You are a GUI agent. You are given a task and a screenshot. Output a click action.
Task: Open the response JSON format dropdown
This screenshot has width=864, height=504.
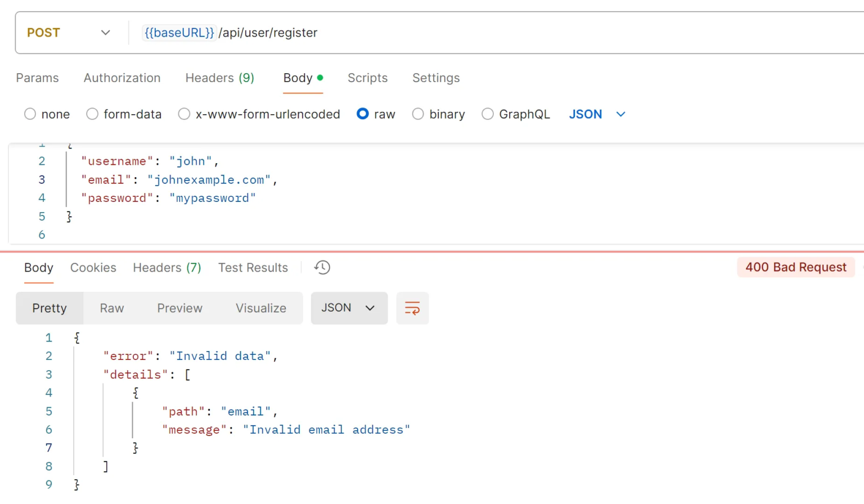pos(349,308)
